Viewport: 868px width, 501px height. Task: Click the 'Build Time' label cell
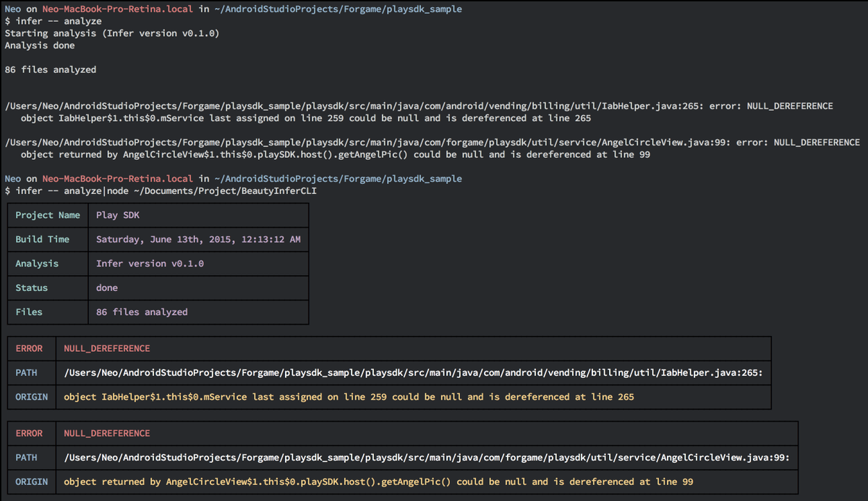[48, 239]
